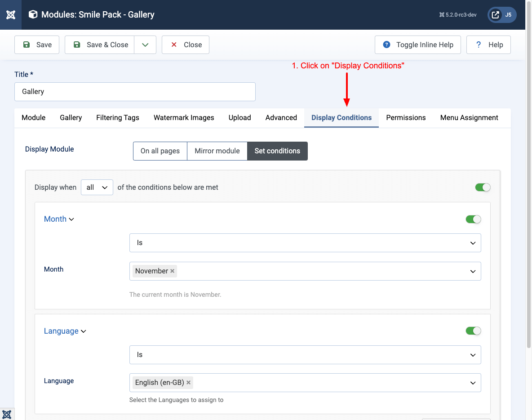Remove the English (en-GB) tag with its x
Viewport: 532px width, 420px height.
(x=188, y=382)
